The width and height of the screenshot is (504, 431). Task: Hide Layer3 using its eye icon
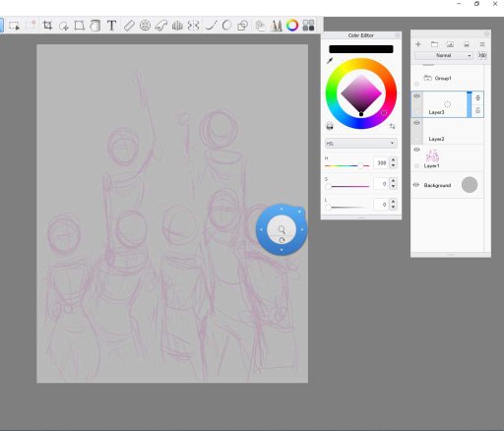pos(416,96)
